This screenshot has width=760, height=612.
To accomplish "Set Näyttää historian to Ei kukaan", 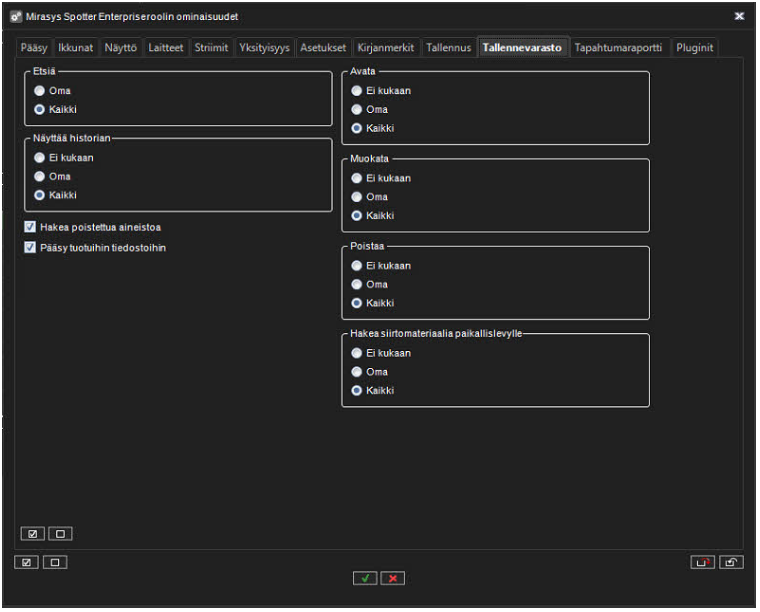I will 40,158.
